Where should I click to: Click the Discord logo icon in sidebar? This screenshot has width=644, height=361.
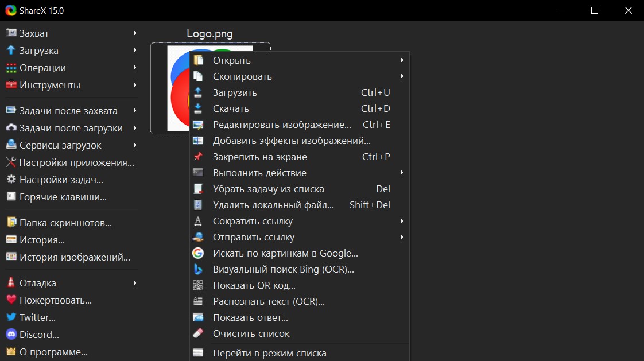(x=11, y=335)
